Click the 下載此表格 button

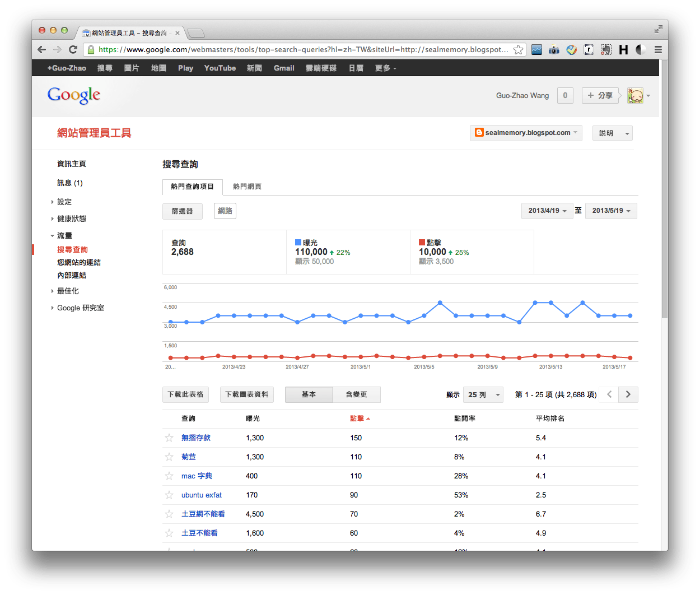[x=185, y=394]
